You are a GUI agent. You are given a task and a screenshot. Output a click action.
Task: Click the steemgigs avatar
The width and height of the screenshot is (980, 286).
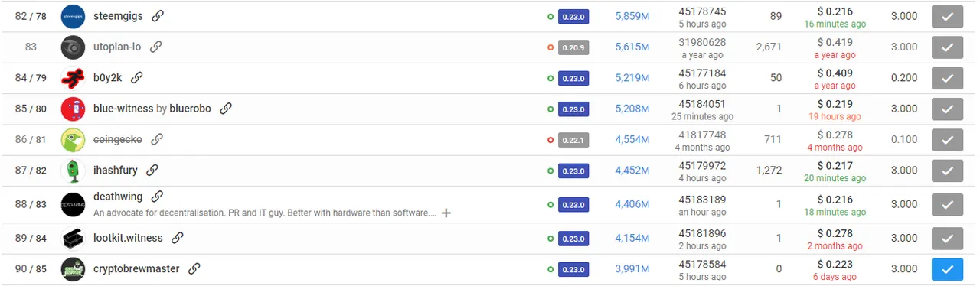pos(73,16)
